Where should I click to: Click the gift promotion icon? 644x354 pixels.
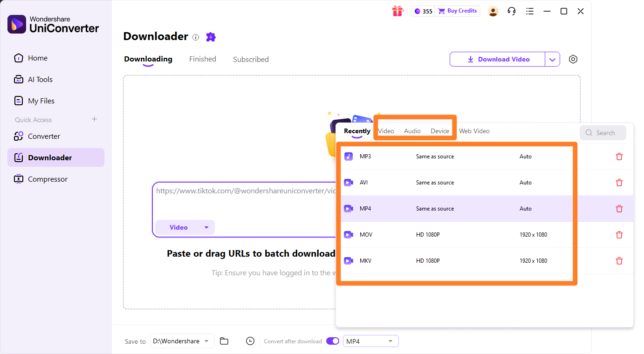(x=397, y=11)
